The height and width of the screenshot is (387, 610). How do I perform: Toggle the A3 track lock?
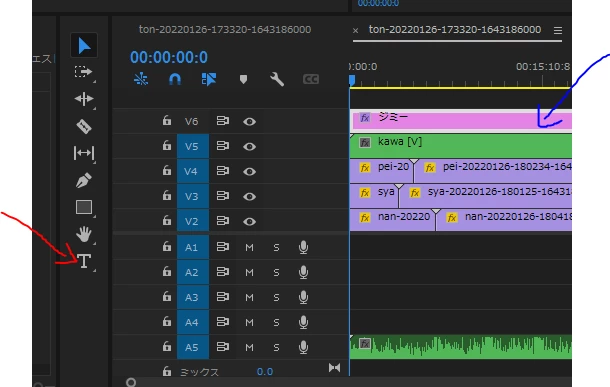167,296
